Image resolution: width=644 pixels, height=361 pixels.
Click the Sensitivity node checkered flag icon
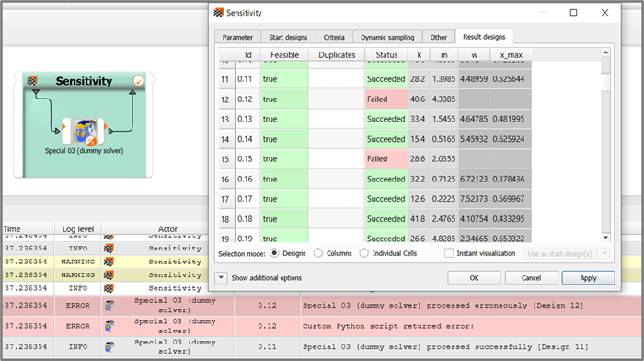(x=32, y=81)
